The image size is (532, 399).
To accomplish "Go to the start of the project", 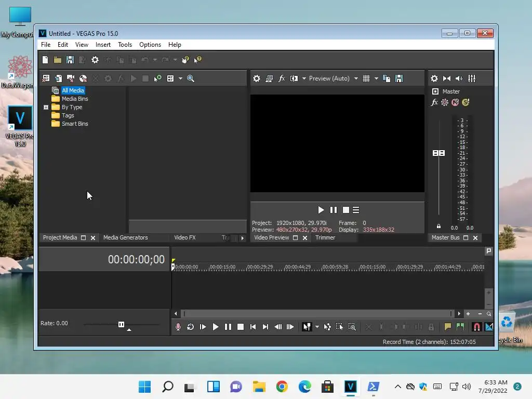I will tap(253, 327).
